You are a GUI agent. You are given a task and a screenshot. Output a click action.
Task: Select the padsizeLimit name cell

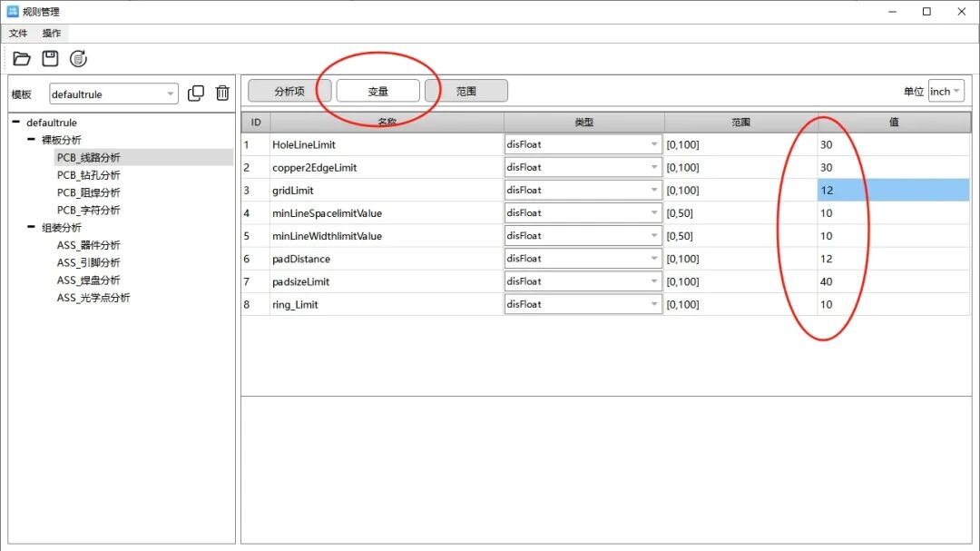pos(387,281)
